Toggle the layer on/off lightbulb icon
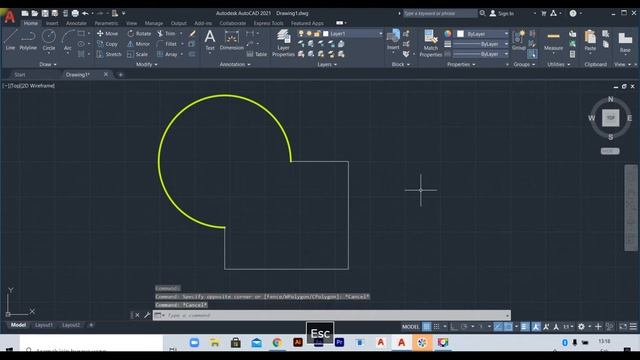Screen dimensions: 640x360 pyautogui.click(x=301, y=33)
